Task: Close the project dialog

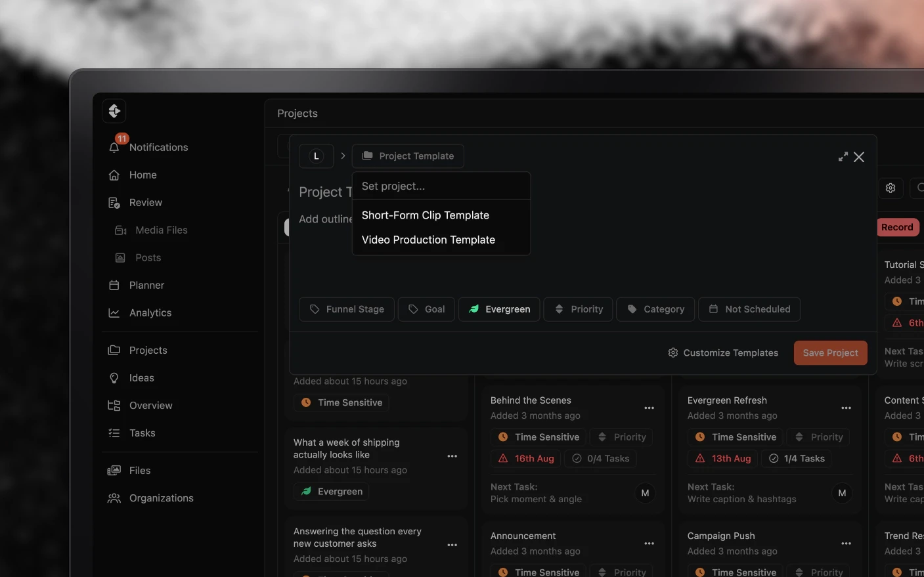Action: pos(859,157)
